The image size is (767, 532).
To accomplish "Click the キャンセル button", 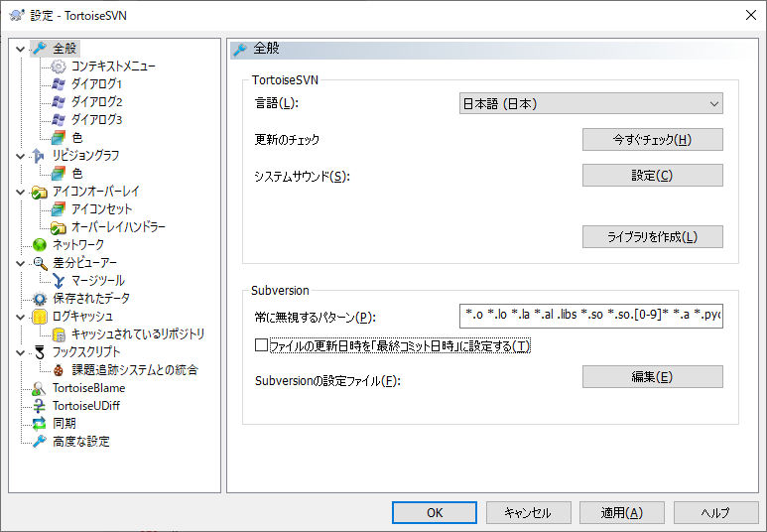I will click(x=528, y=512).
